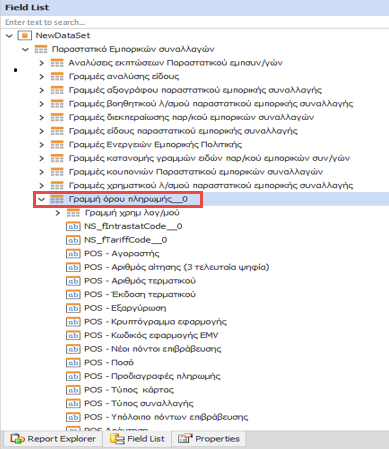
Task: Click table icon of Παραστατικό Εμπορικών συναλλαγών
Action: [x=41, y=49]
